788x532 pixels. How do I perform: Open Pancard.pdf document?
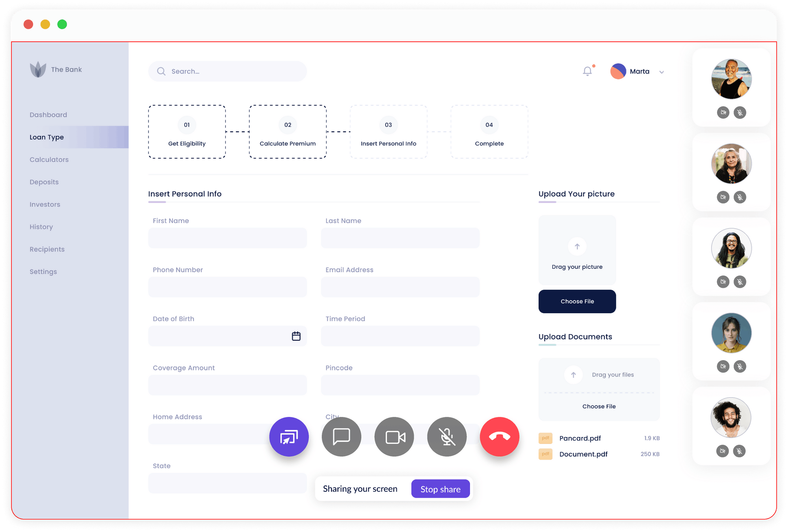tap(580, 438)
